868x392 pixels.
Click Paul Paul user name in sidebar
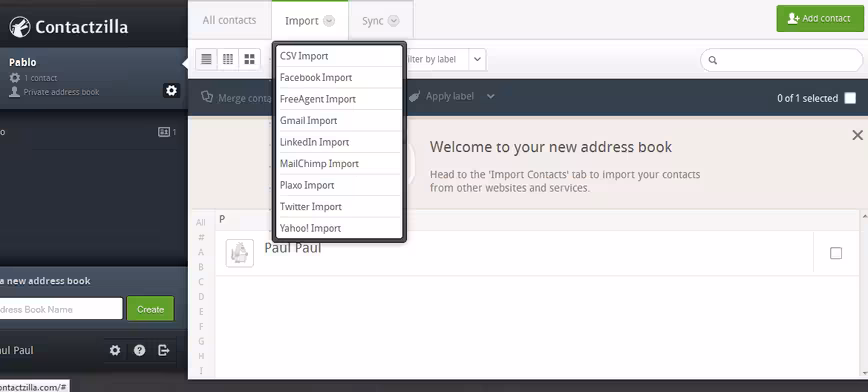click(17, 350)
